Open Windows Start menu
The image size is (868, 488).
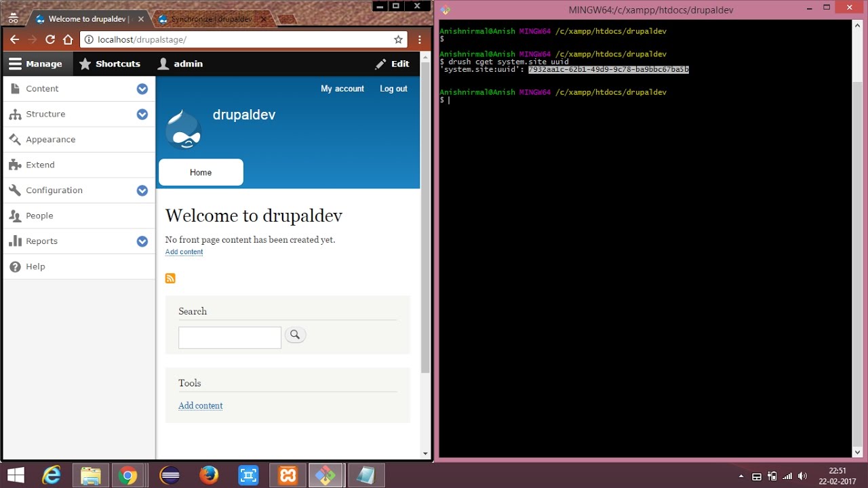[x=15, y=475]
